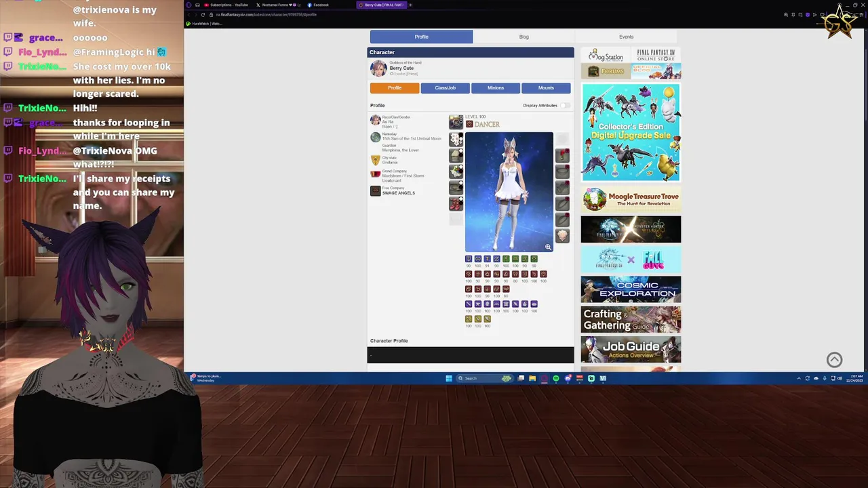Click the Grand Company Maelstrom icon
This screenshot has width=868, height=488.
coord(375,174)
